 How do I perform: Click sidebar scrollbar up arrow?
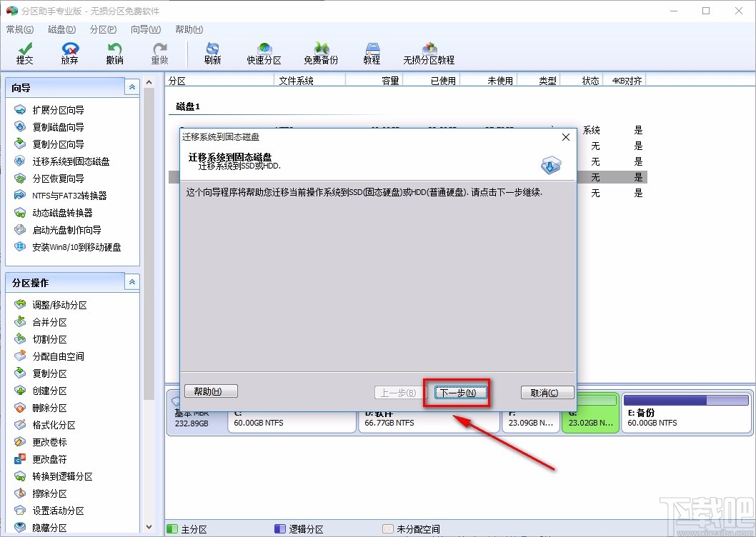click(x=149, y=82)
